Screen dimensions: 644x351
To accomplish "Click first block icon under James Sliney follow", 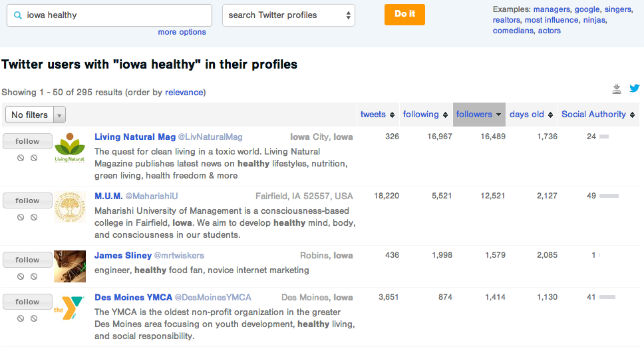I will [21, 276].
